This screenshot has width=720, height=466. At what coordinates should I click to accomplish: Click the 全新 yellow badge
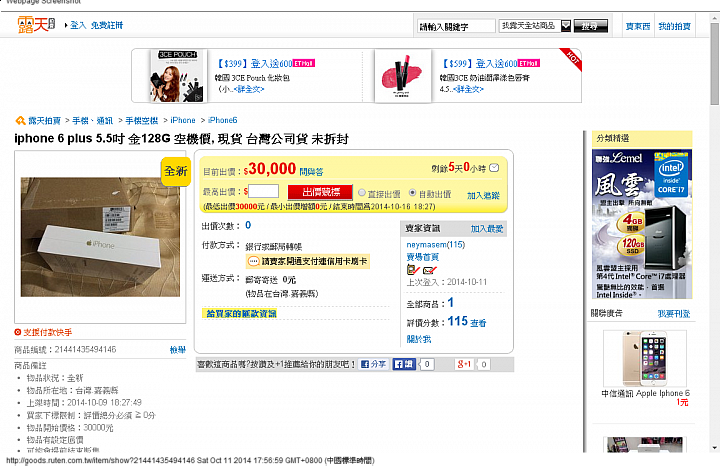[x=175, y=171]
